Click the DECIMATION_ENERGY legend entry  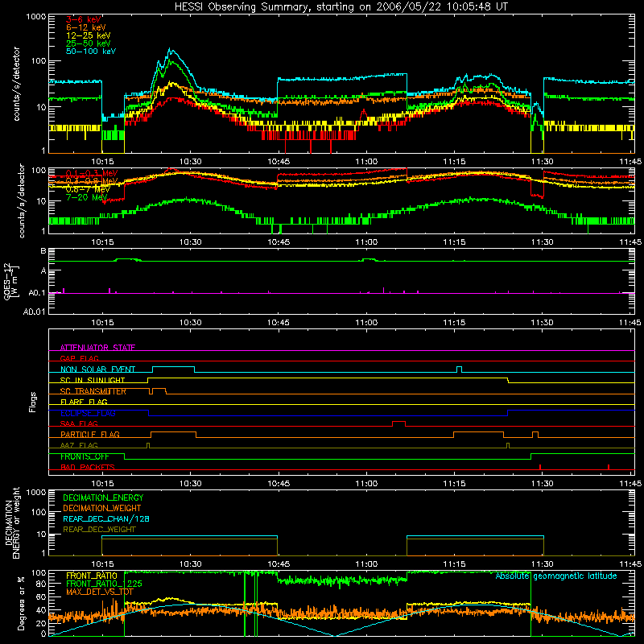[x=103, y=497]
